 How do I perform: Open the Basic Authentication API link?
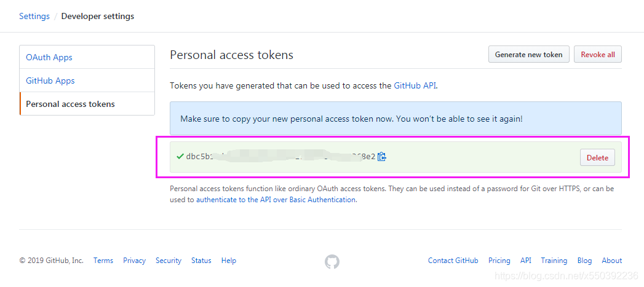tap(276, 200)
